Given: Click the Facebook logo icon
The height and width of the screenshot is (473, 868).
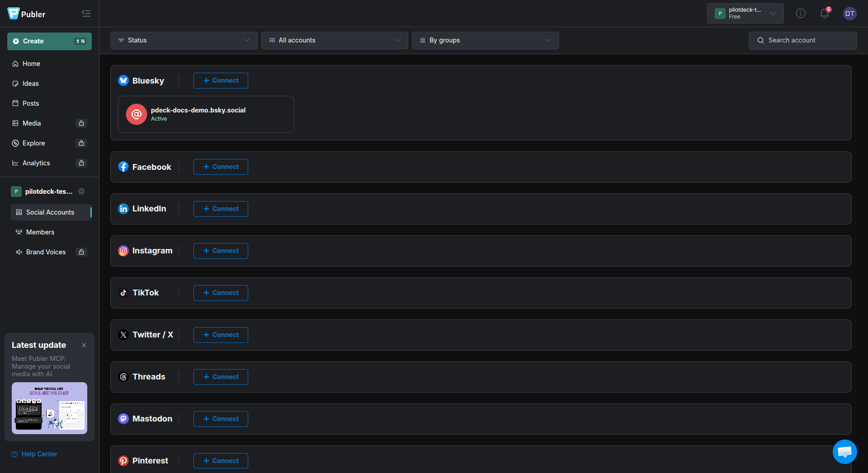Looking at the screenshot, I should pyautogui.click(x=123, y=167).
